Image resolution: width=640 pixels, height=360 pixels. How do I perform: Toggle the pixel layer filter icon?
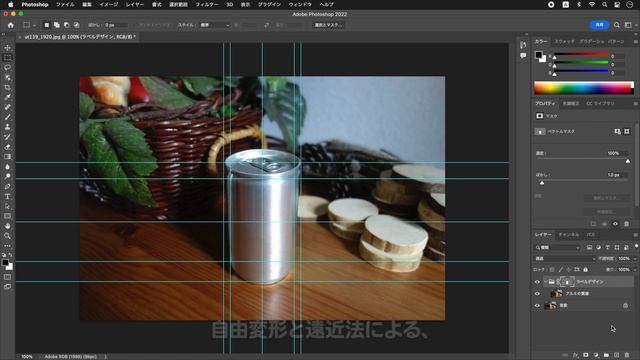pyautogui.click(x=589, y=247)
